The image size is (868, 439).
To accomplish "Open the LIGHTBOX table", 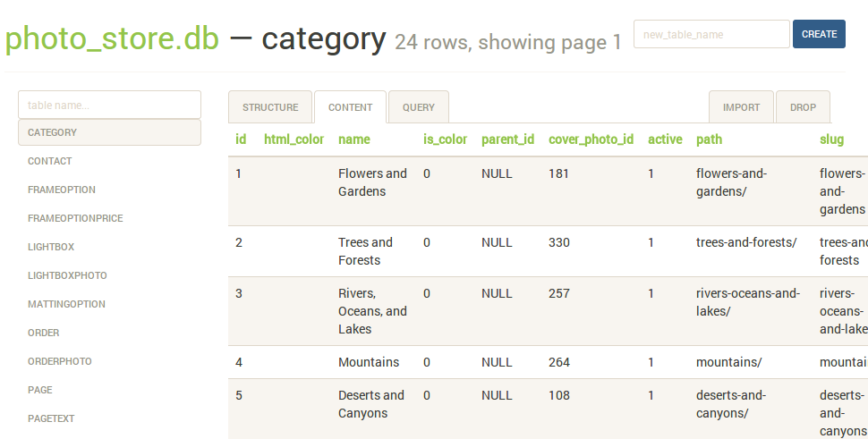I will coord(51,247).
